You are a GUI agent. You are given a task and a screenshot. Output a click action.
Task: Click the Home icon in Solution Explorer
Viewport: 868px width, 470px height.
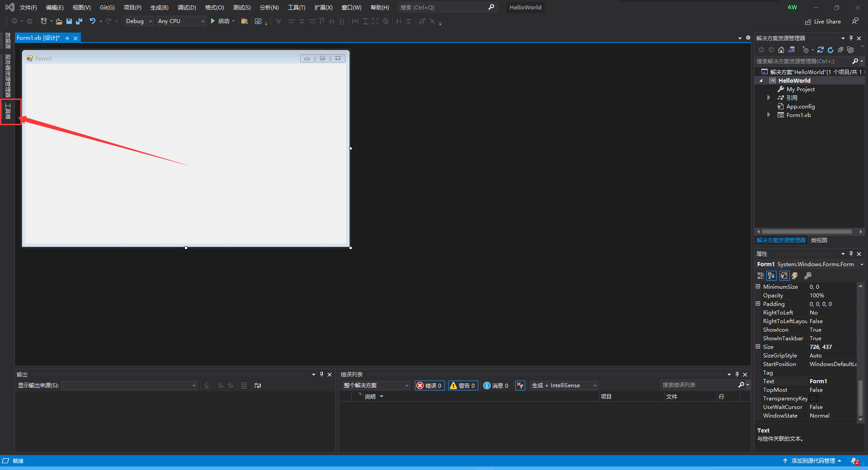781,50
